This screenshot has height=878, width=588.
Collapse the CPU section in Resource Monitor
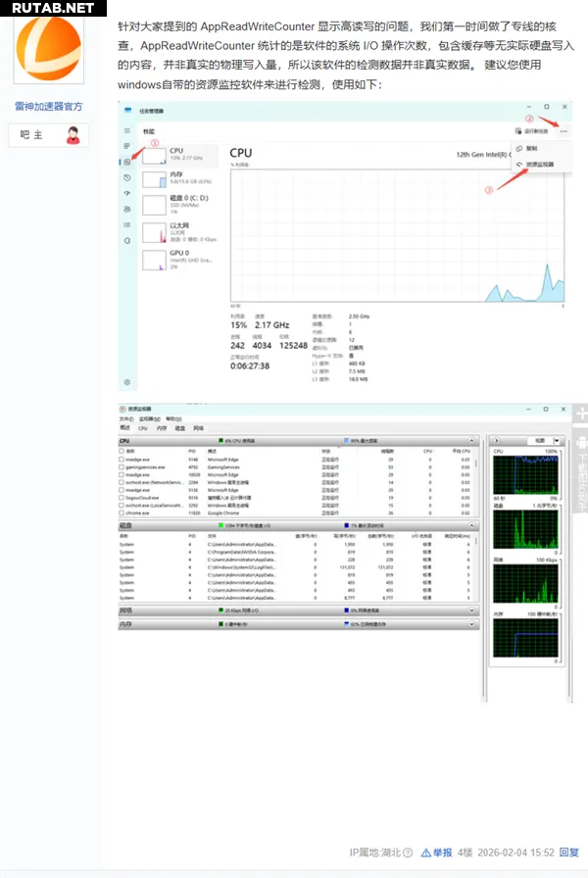473,442
